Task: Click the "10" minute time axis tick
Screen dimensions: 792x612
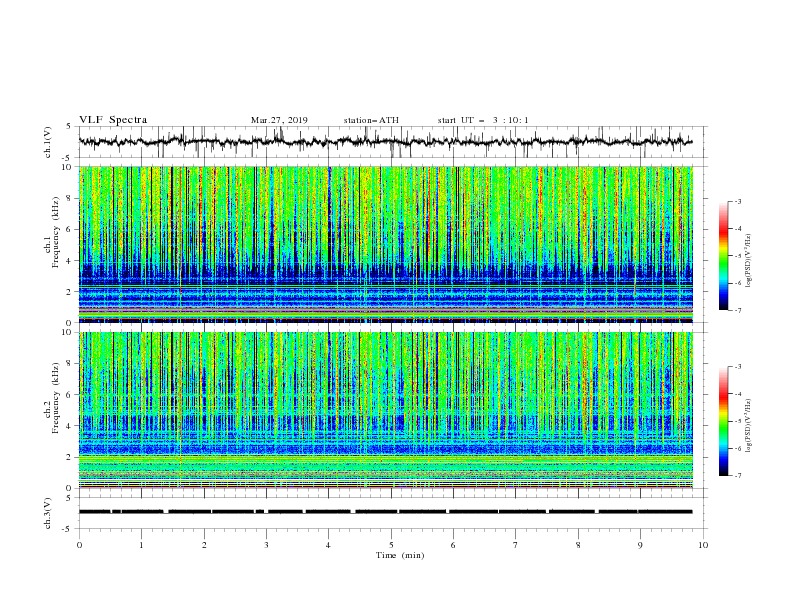Action: (x=703, y=545)
